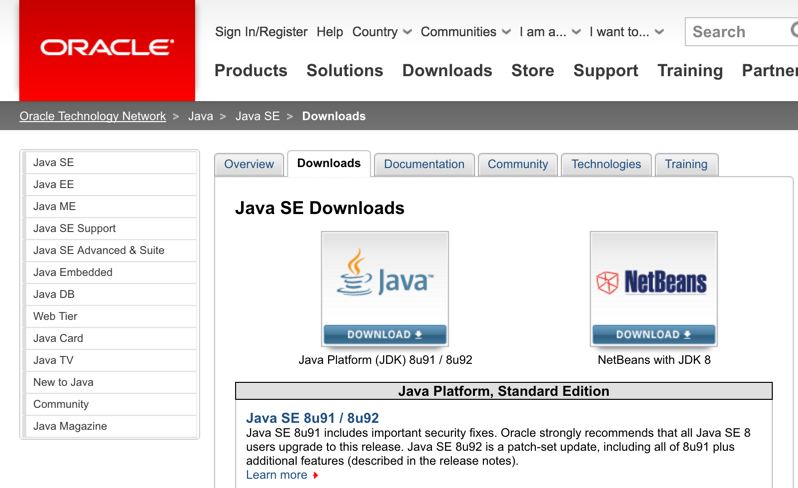
Task: Open the Training main menu
Action: pos(690,70)
